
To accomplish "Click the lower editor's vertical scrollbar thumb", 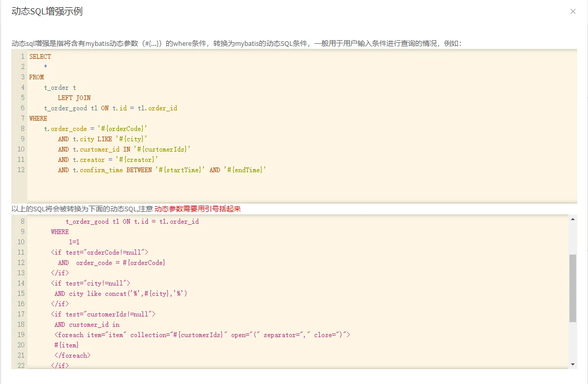I will point(573,288).
